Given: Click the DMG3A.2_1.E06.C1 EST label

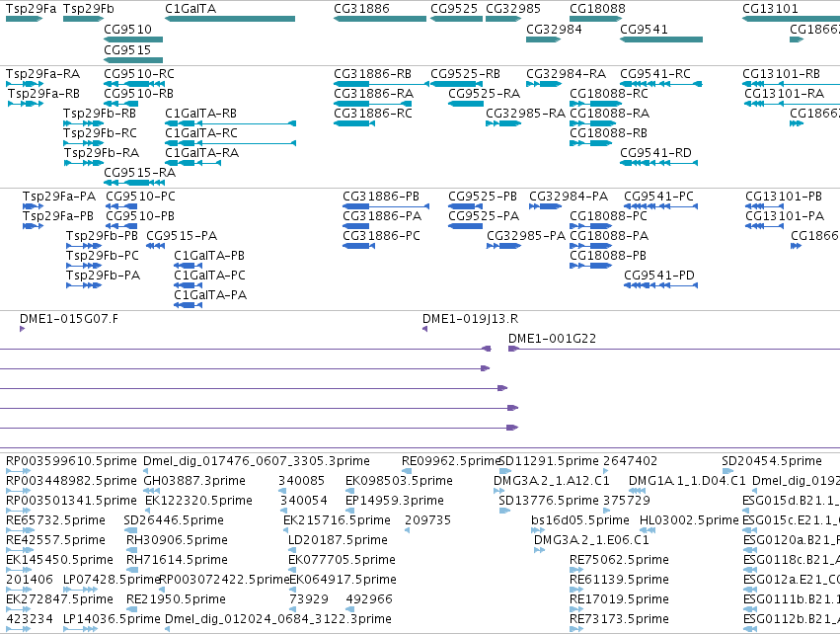Looking at the screenshot, I should 591,539.
